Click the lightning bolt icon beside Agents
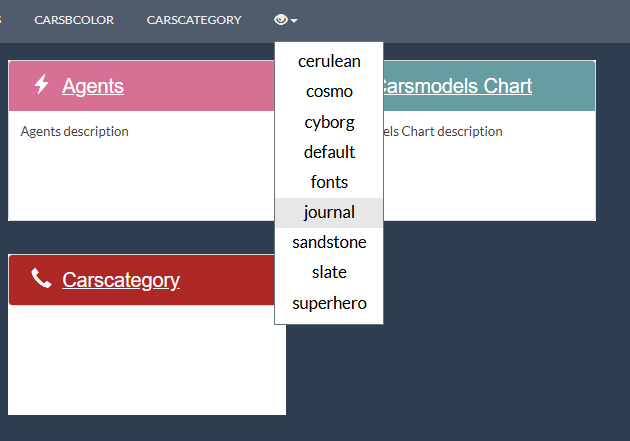Screen dimensions: 630x441 [42, 85]
